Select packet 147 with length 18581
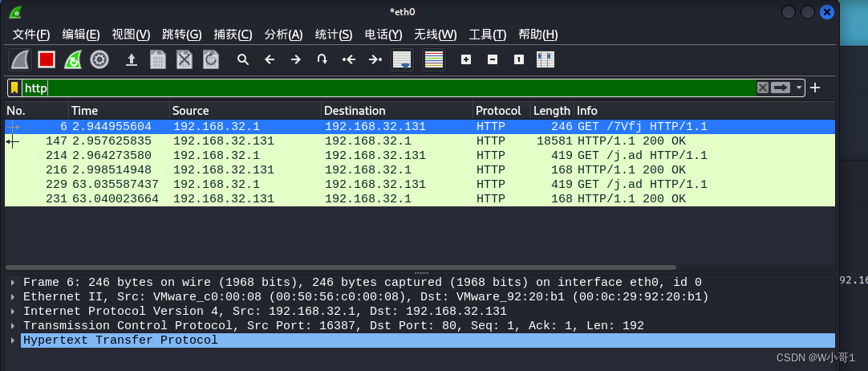Image resolution: width=868 pixels, height=371 pixels. 420,141
